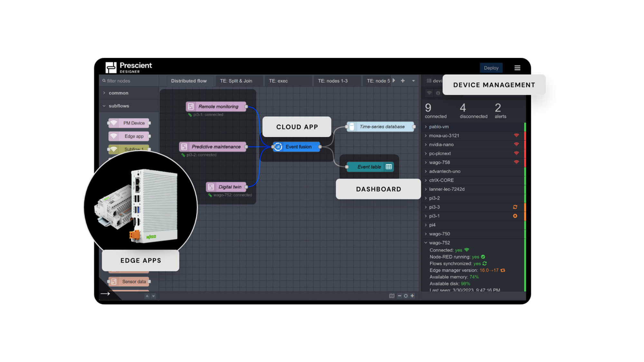Screen dimensions: 644x362
Task: Select the pi3-2 device
Action: tap(473, 198)
